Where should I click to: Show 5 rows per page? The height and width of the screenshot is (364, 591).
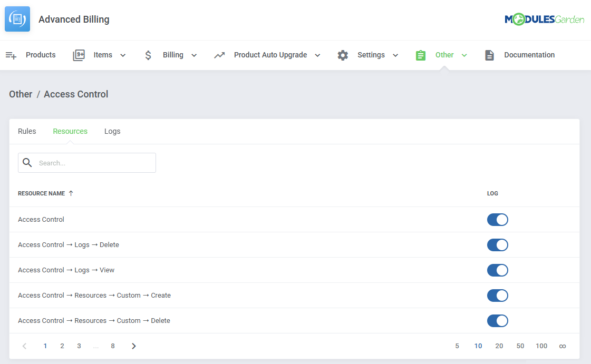[457, 346]
